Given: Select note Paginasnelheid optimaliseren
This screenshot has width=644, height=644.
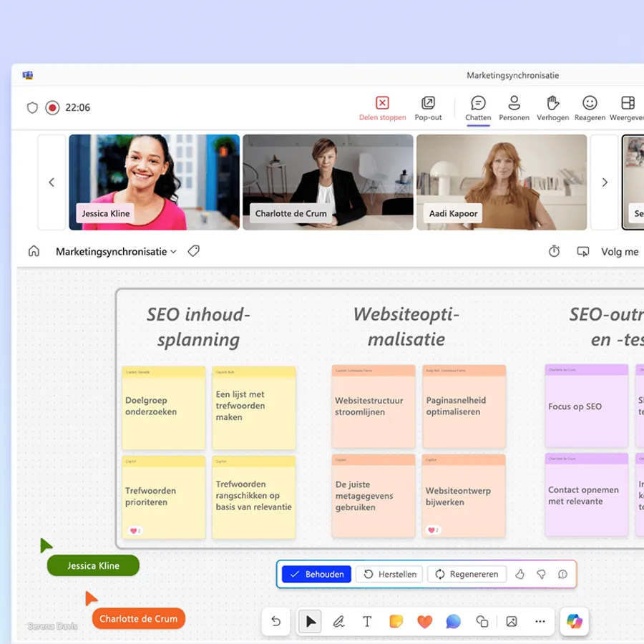Looking at the screenshot, I should pos(464,406).
